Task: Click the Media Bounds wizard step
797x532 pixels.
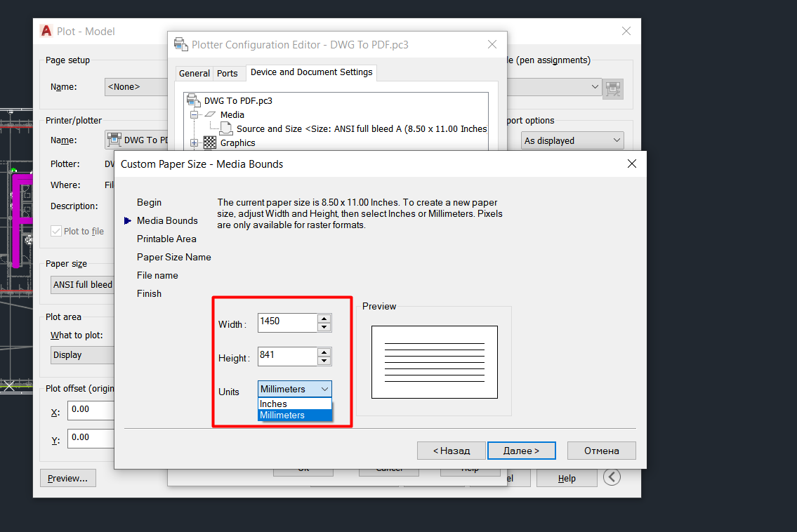Action: (x=167, y=220)
